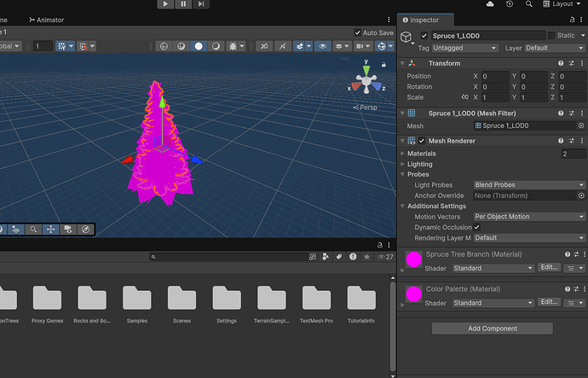Click the search by import log icon
The width and height of the screenshot is (588, 378).
point(353,257)
